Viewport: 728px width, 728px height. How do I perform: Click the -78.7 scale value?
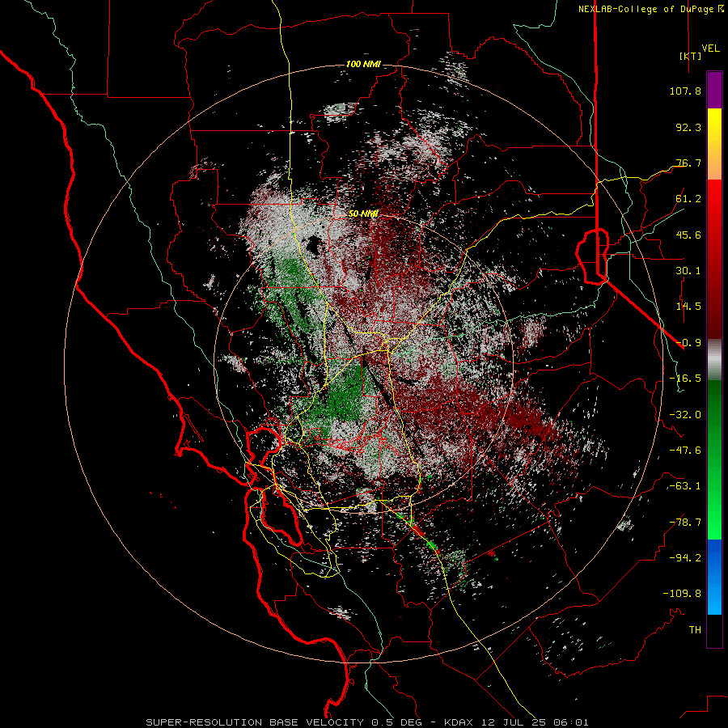coord(685,523)
